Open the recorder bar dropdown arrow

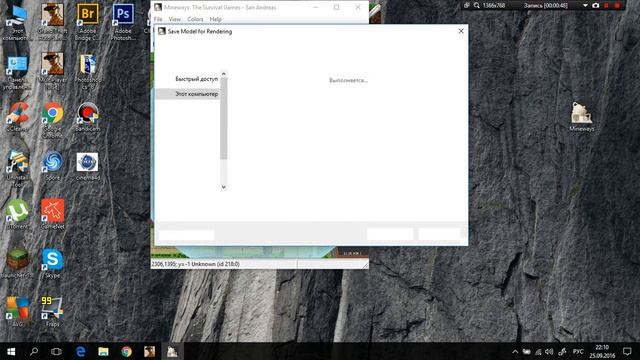[x=585, y=6]
